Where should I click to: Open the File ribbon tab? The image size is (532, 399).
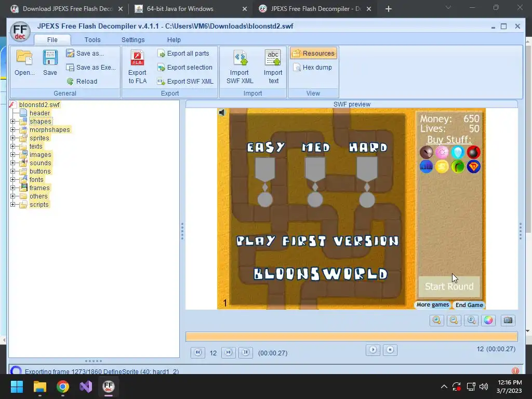tap(52, 39)
